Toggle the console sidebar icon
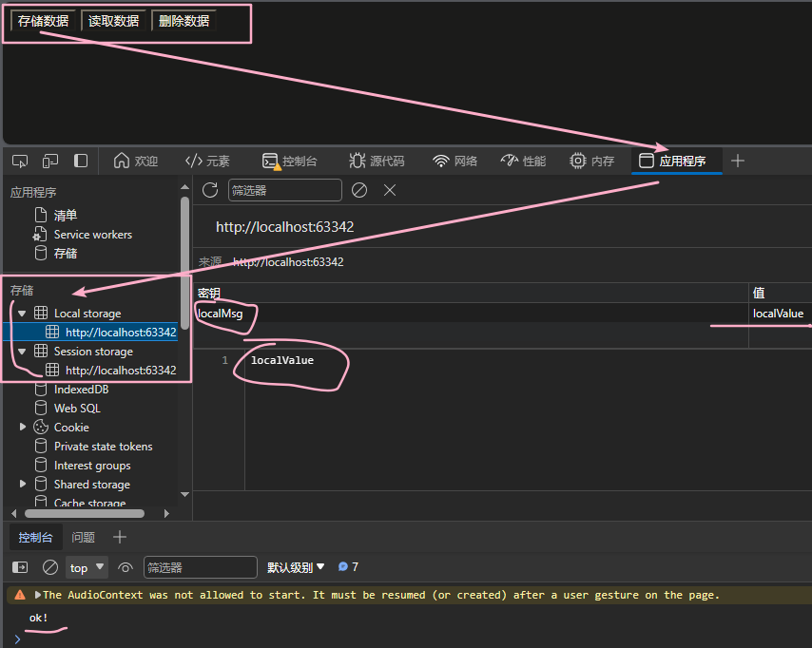812x648 pixels. 20,567
